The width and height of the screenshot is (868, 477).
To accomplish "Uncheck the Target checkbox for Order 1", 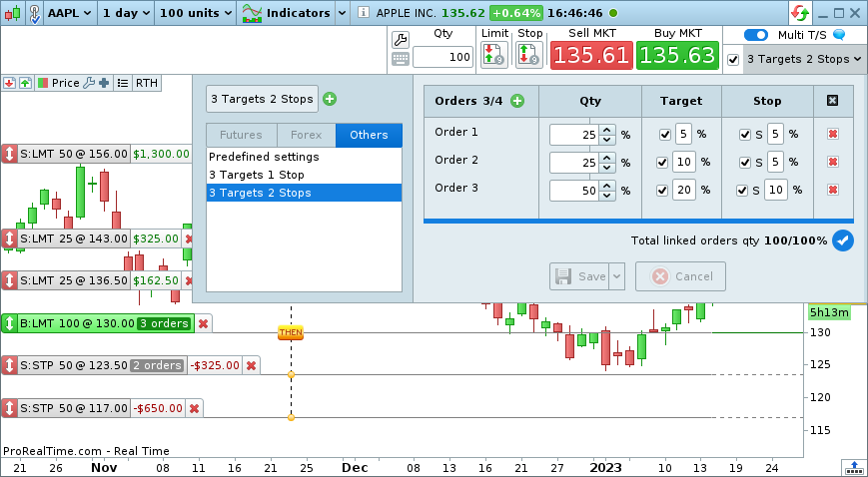I will click(x=665, y=134).
